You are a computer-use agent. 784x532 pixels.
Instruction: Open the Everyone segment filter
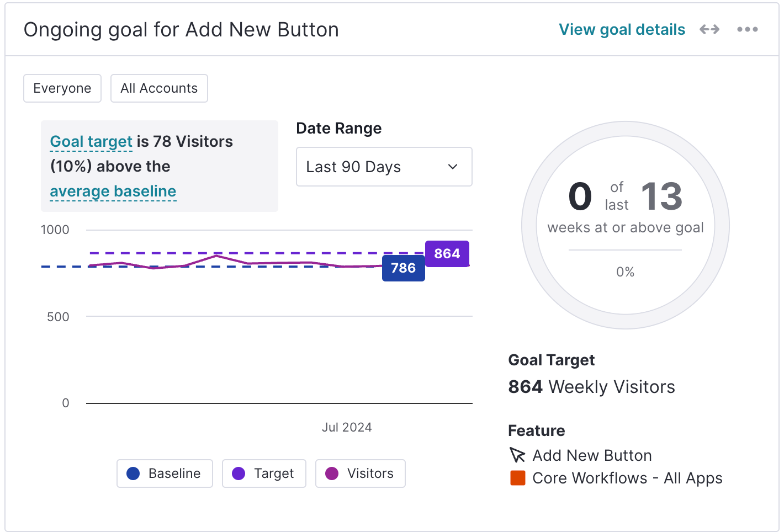click(62, 88)
